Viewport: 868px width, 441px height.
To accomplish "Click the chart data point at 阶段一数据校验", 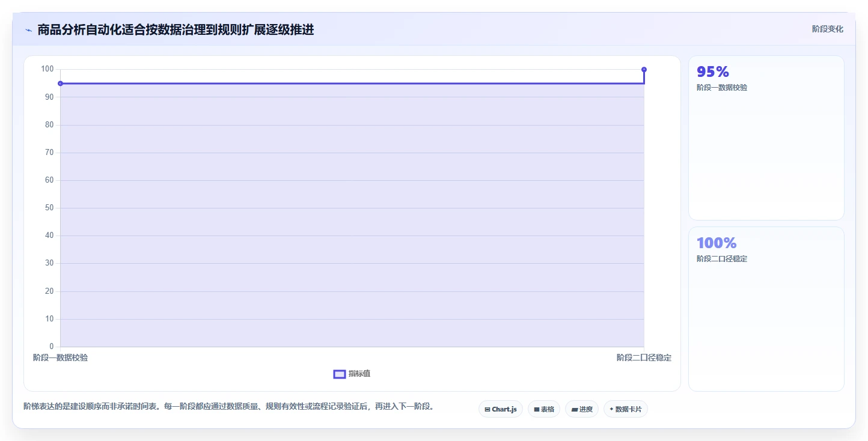I will click(60, 84).
